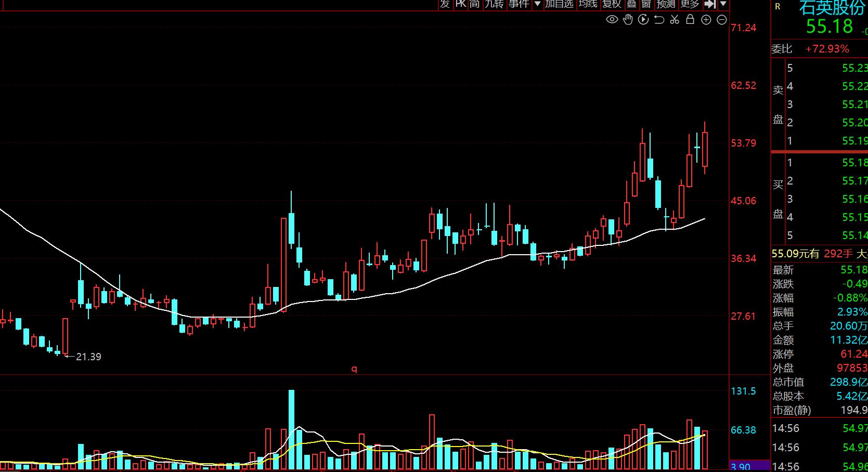The width and height of the screenshot is (868, 472).
Task: Click the undo arrow icon
Action: pyautogui.click(x=659, y=20)
